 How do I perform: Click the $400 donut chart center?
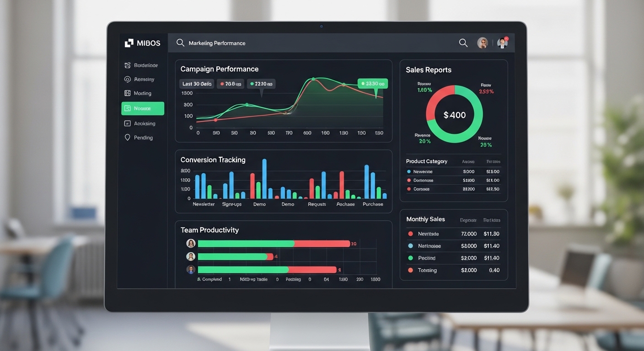click(454, 115)
